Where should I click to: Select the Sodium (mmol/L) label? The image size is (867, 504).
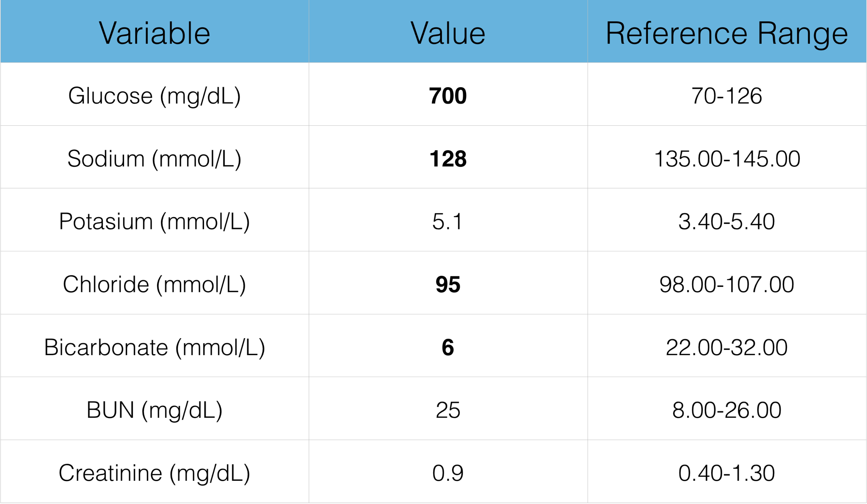click(x=155, y=159)
